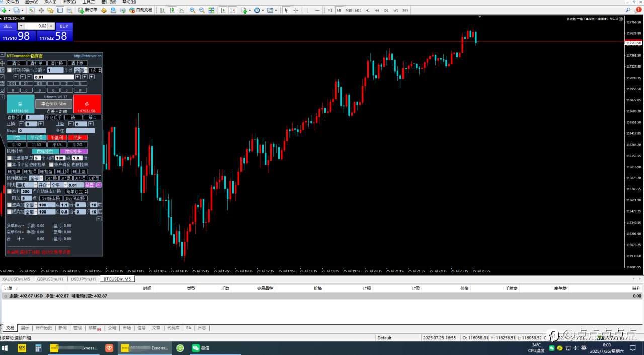Switch to the XAUUSDm,M5 chart tab

pos(16,279)
